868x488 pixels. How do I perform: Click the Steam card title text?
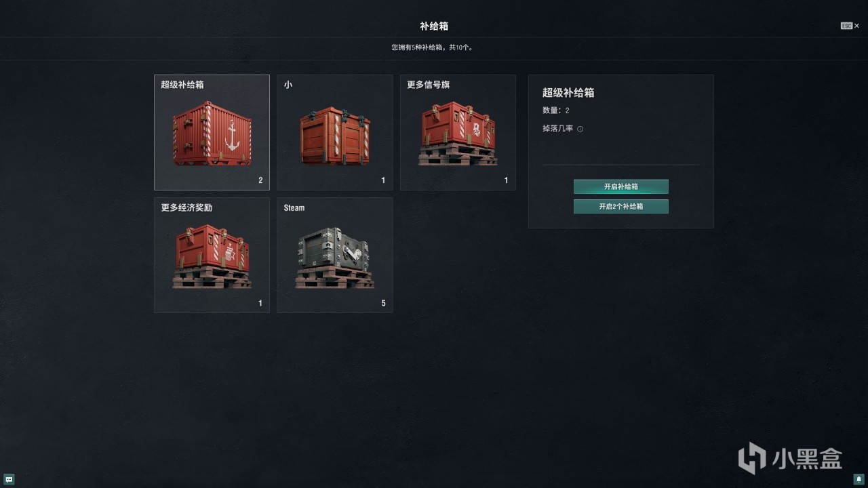(x=294, y=208)
